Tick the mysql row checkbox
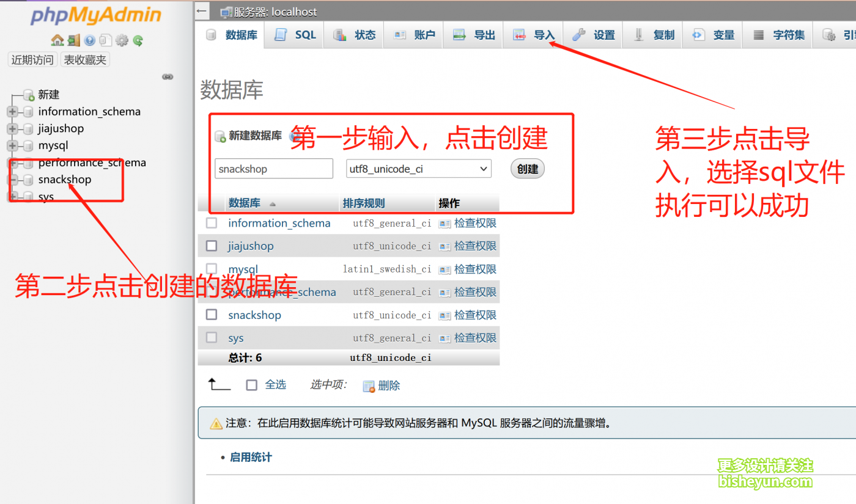The width and height of the screenshot is (856, 504). pyautogui.click(x=212, y=268)
